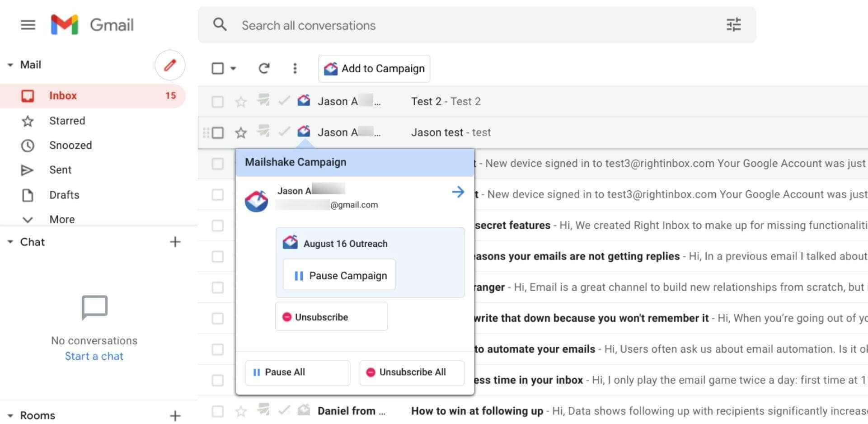Open the main menu hamburger icon

point(28,25)
